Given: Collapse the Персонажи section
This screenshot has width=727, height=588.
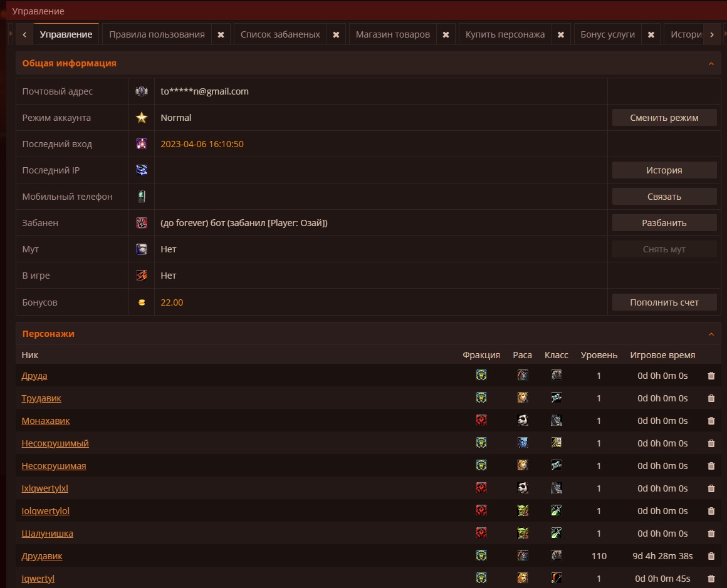Looking at the screenshot, I should pyautogui.click(x=711, y=334).
